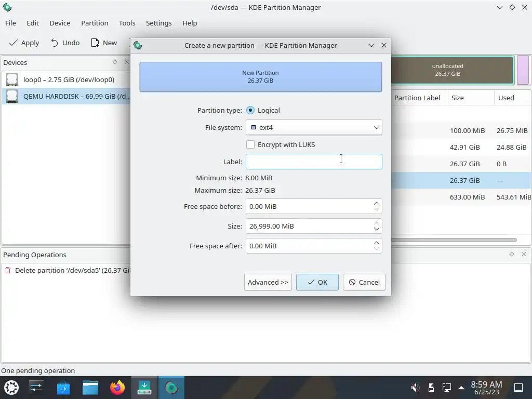Close the Create a new partition dialog
532x399 pixels.
[x=384, y=45]
